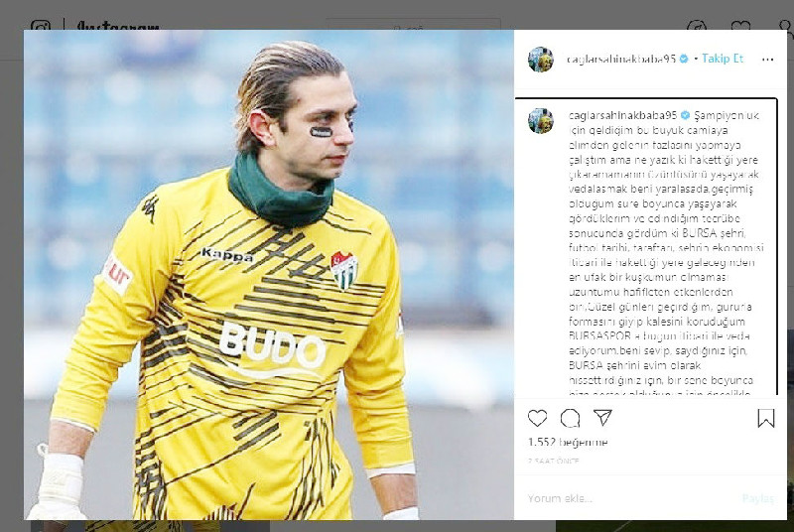Click the verified badge next to header username
The width and height of the screenshot is (794, 532).
[684, 59]
